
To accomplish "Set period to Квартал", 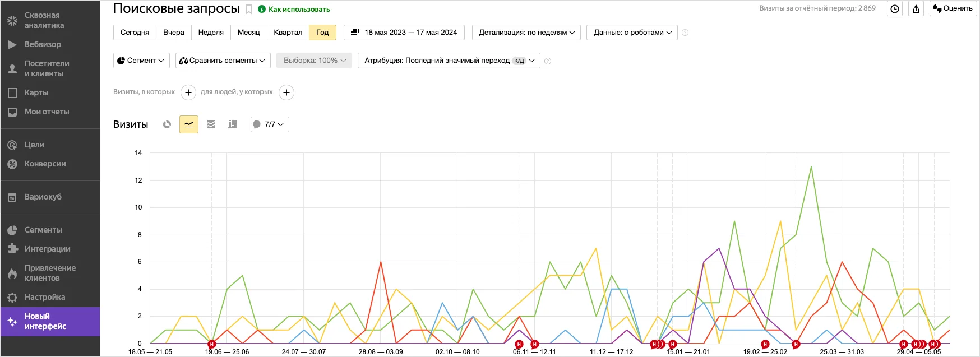I will (288, 33).
